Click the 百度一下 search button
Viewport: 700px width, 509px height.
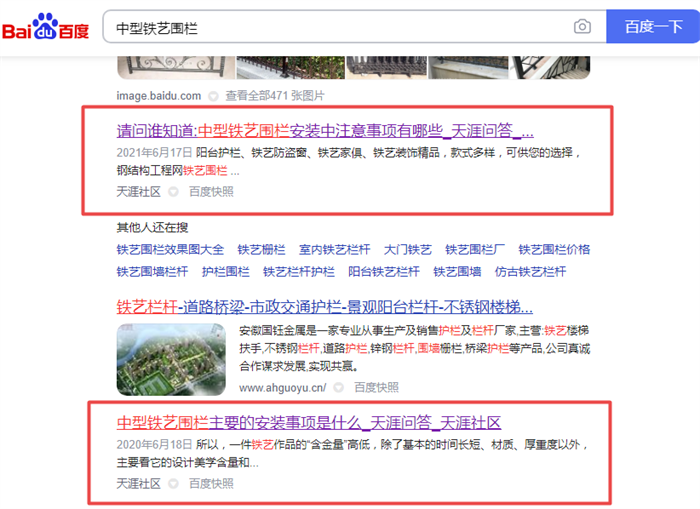(x=653, y=27)
